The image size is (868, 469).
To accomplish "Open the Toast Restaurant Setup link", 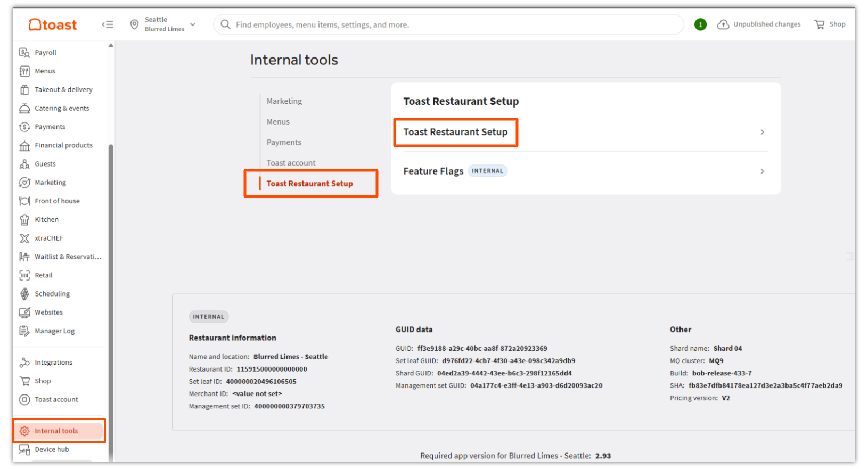I will 455,133.
